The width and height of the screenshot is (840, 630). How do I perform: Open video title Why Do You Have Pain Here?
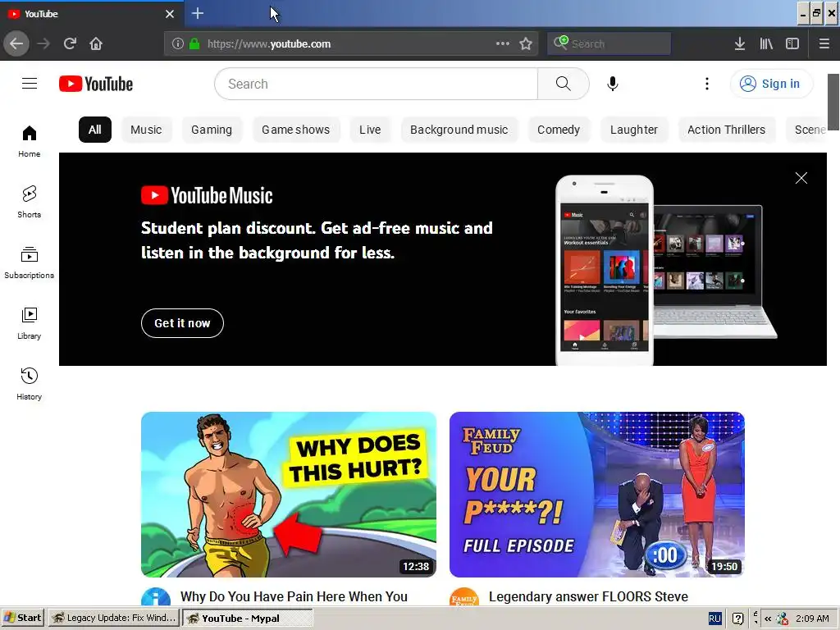tap(294, 596)
